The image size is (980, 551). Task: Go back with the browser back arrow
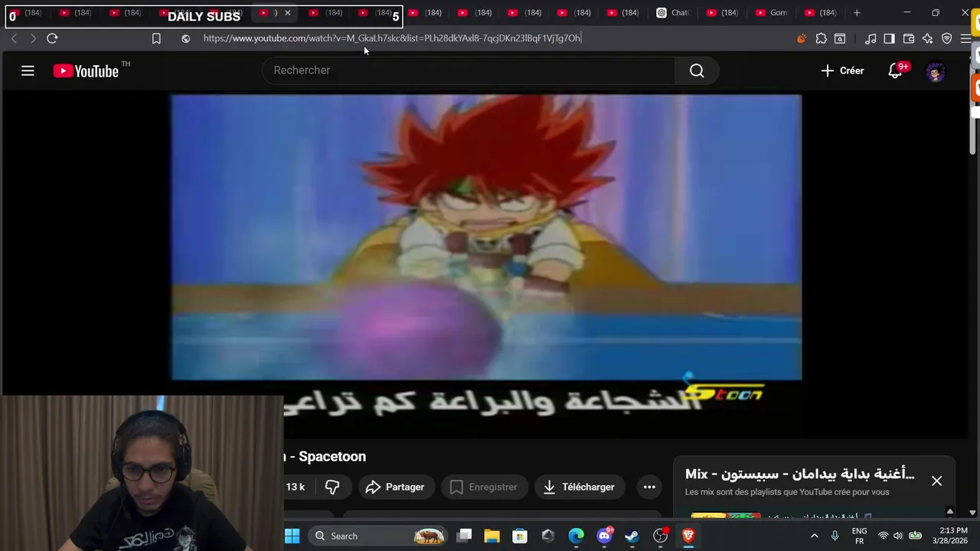[x=14, y=38]
